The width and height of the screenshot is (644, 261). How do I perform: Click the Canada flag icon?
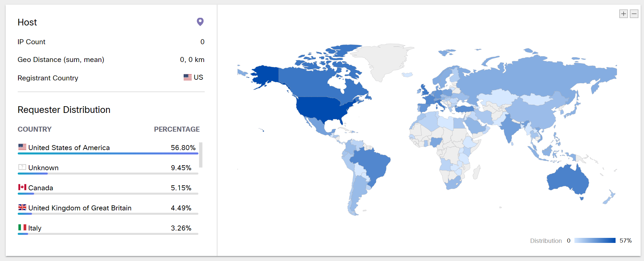[22, 187]
